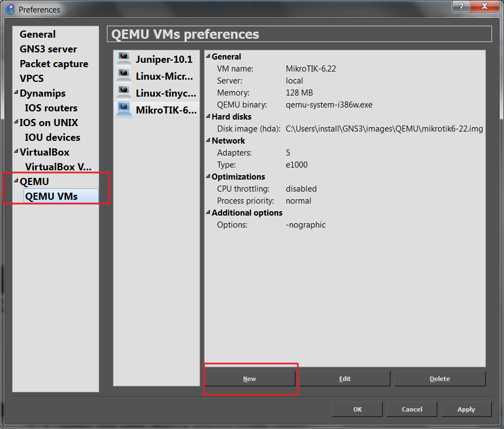
Task: Click the QEMU binary label
Action: coord(242,105)
